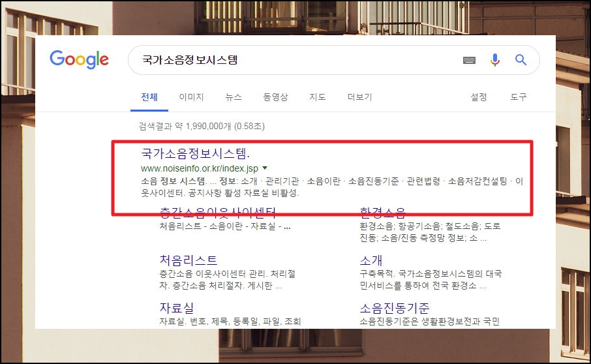The height and width of the screenshot is (364, 591).
Task: Click the Google logo
Action: click(x=79, y=59)
